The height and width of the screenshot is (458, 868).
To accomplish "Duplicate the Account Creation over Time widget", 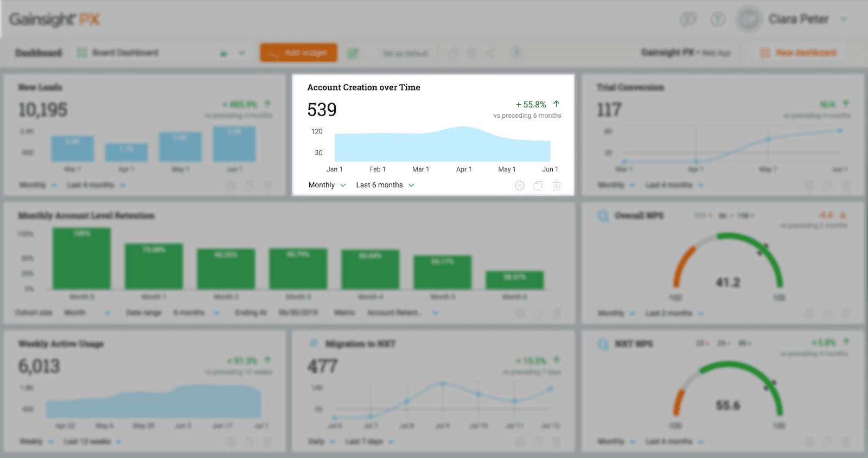I will [x=538, y=186].
